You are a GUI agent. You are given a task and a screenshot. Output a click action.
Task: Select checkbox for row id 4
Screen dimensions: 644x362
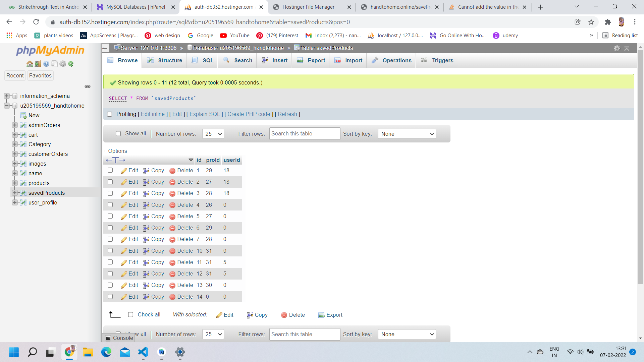(110, 205)
